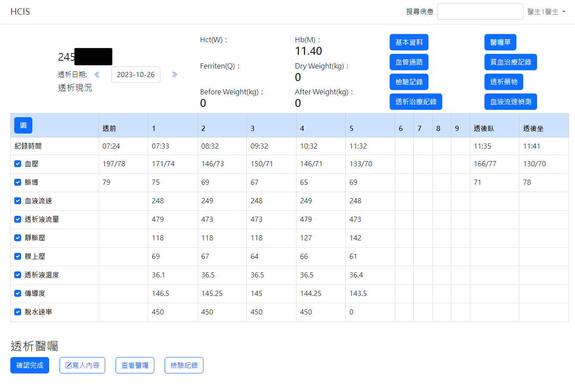Uncheck the 脫水速率 row checkbox
Viewport: 575px width, 392px height.
(18, 312)
